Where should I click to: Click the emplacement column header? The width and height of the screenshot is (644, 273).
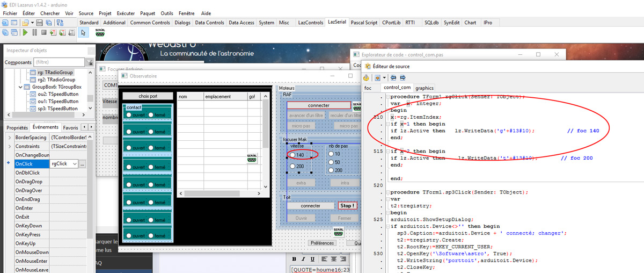click(224, 97)
